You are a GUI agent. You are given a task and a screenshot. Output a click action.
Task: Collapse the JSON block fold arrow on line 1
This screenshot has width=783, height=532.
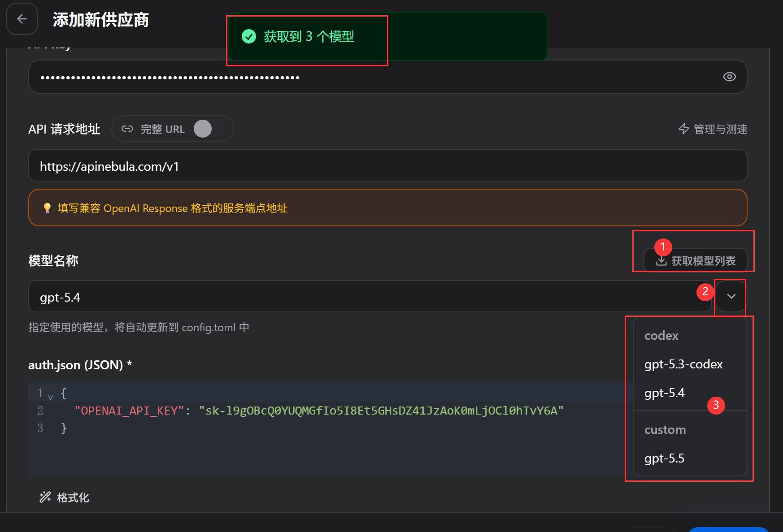pos(50,397)
